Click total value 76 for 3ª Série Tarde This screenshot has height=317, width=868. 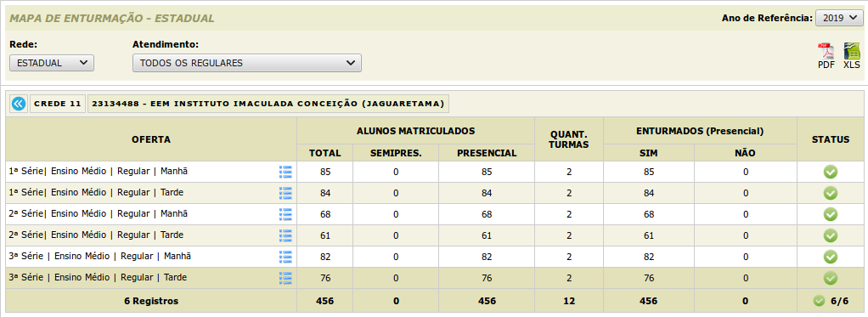[x=325, y=278]
